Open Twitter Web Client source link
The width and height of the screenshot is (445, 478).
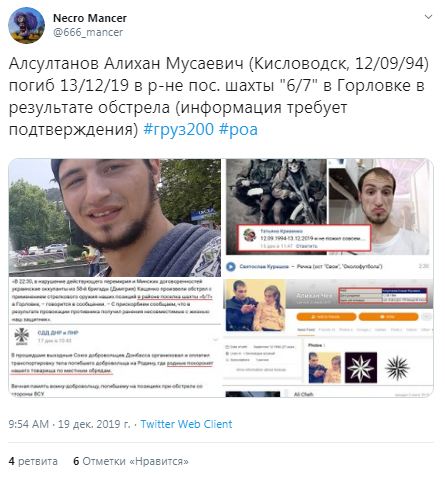[186, 424]
